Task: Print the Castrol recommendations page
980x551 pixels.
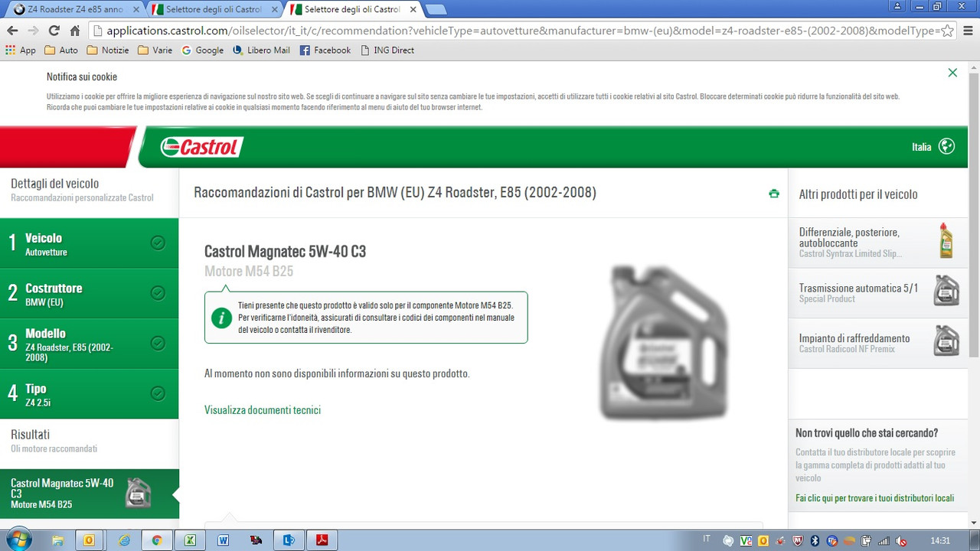Action: 774,194
